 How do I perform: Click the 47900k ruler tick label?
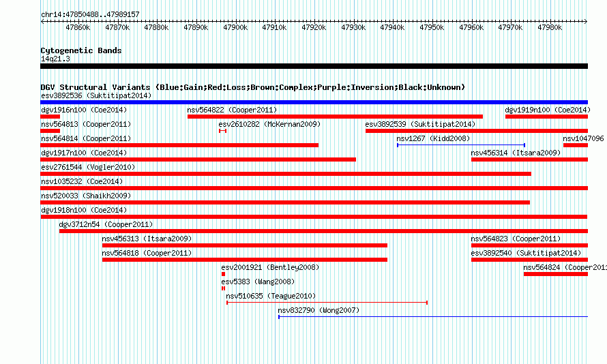tap(235, 27)
